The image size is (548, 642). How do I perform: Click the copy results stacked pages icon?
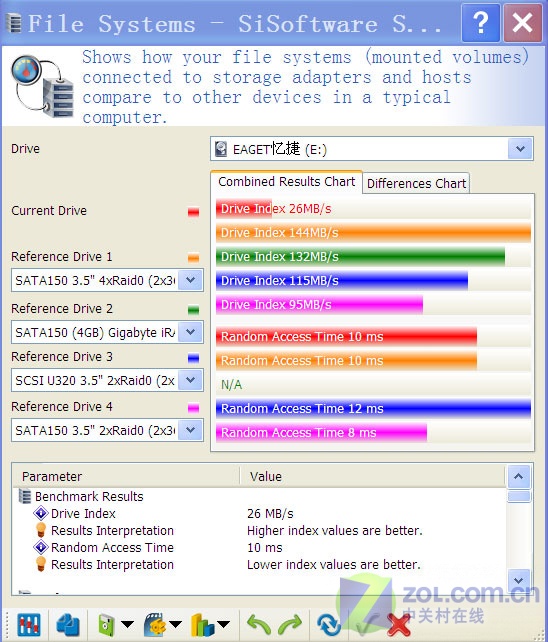(68, 625)
